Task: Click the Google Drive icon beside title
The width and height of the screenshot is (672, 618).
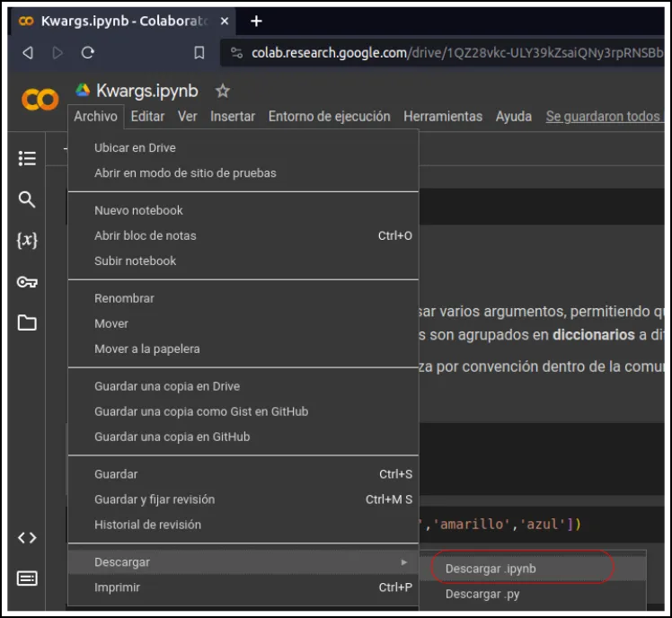Action: 83,90
